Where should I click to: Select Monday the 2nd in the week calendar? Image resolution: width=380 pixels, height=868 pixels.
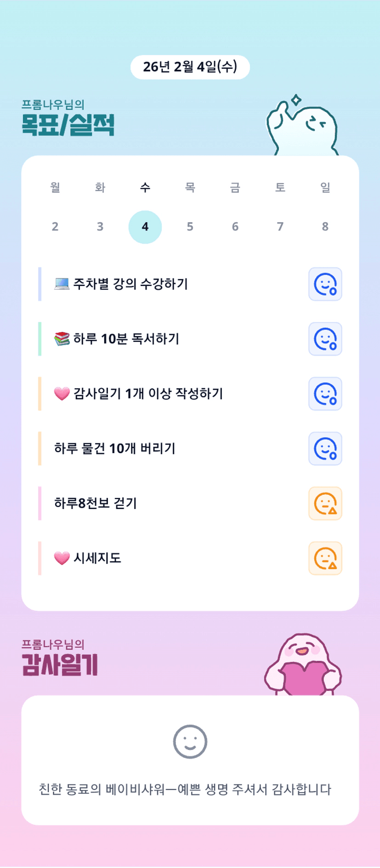(x=55, y=227)
